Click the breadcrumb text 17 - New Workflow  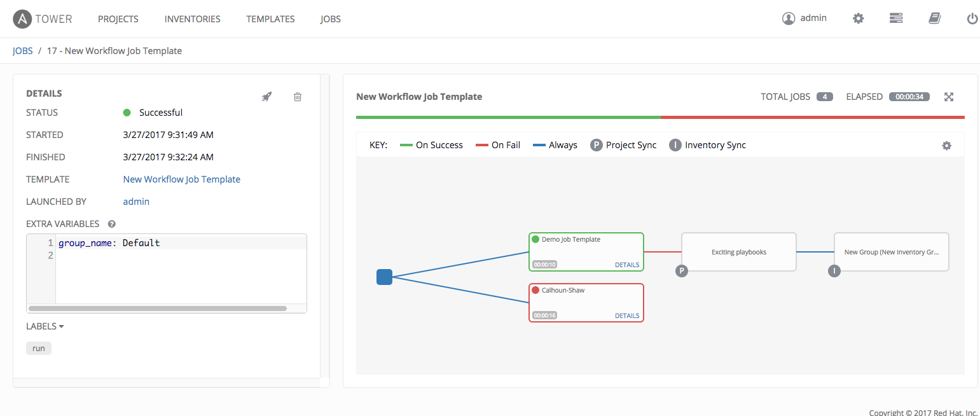tap(114, 51)
